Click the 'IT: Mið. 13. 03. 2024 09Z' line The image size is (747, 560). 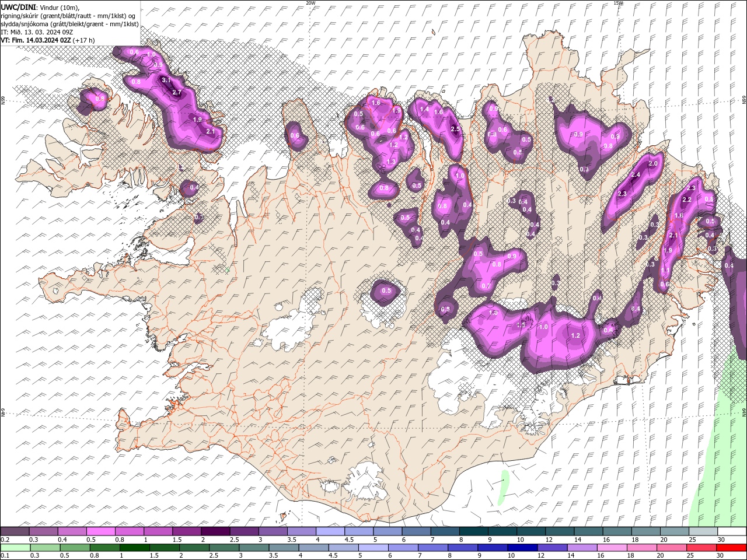point(37,32)
